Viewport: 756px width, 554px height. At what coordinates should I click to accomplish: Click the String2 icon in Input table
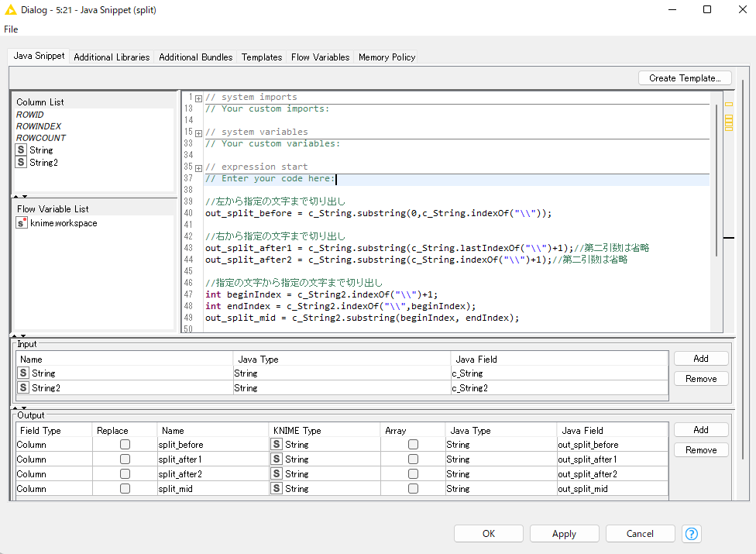(23, 387)
